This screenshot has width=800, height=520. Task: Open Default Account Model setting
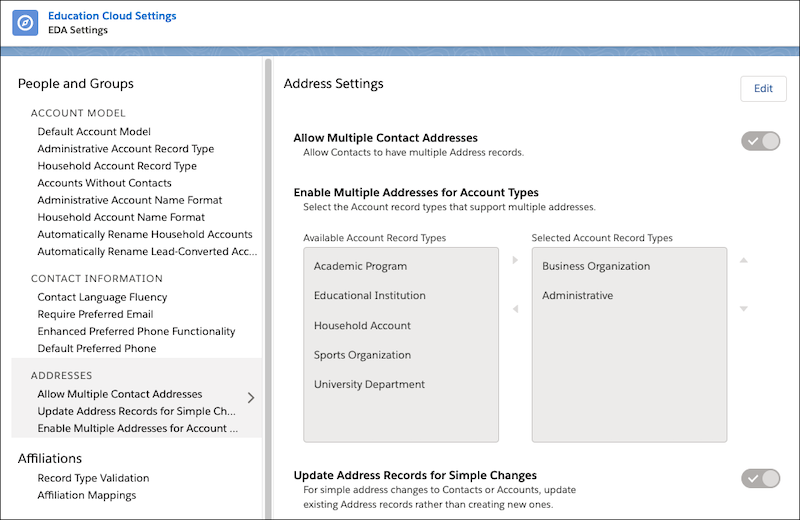click(x=94, y=132)
